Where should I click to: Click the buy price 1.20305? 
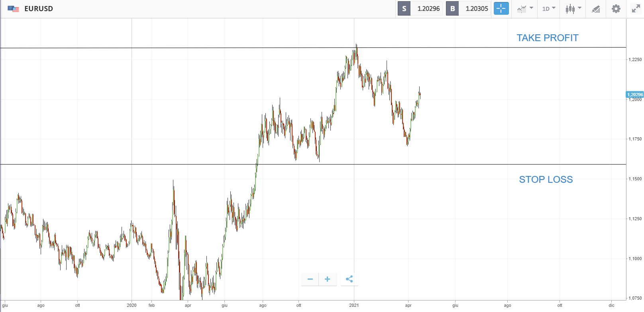click(477, 9)
